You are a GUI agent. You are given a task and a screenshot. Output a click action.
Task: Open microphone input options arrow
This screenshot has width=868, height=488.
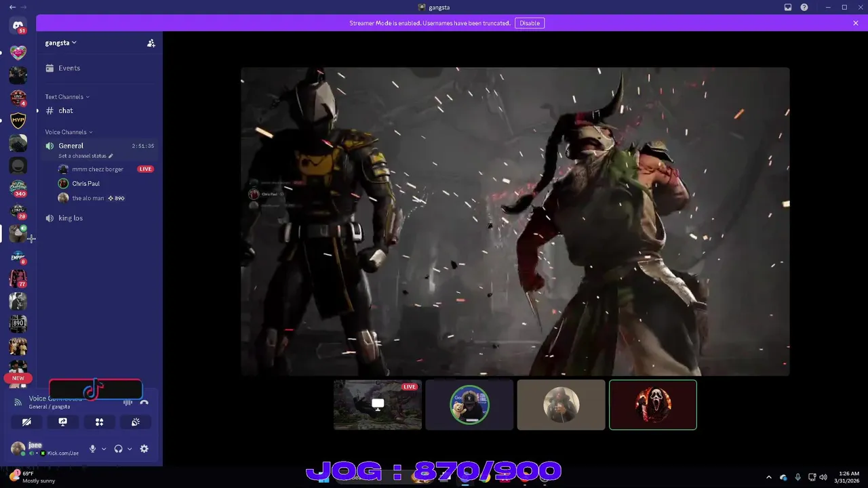[x=104, y=449]
